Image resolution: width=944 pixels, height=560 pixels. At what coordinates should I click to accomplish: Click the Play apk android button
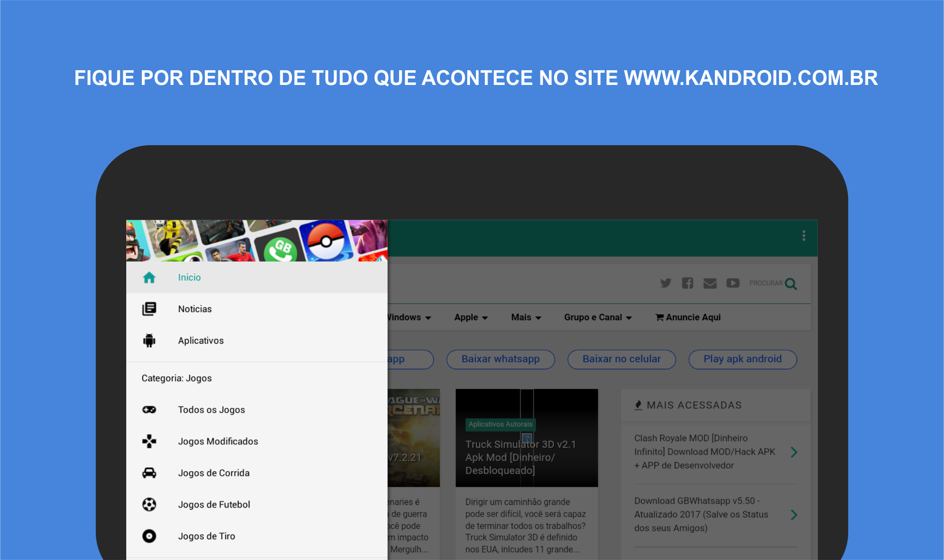[742, 359]
